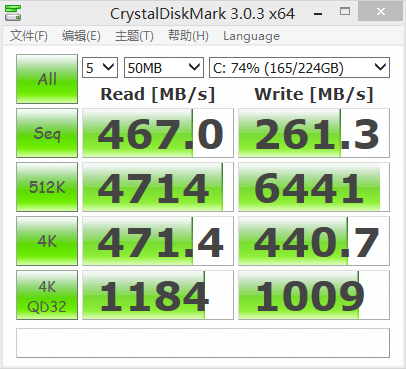Image resolution: width=406 pixels, height=369 pixels.
Task: Open the Language menu
Action: 251,36
